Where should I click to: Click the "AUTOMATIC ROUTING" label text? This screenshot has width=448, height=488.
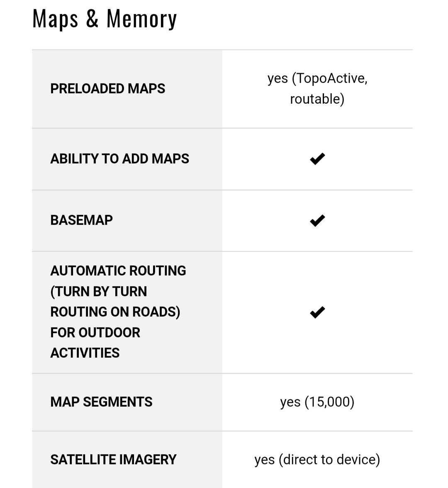[x=118, y=271]
